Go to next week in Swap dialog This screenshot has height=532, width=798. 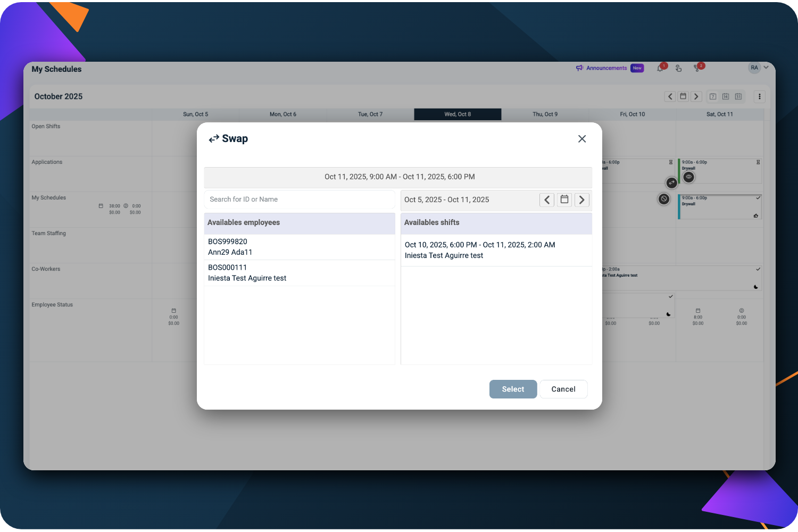coord(582,200)
